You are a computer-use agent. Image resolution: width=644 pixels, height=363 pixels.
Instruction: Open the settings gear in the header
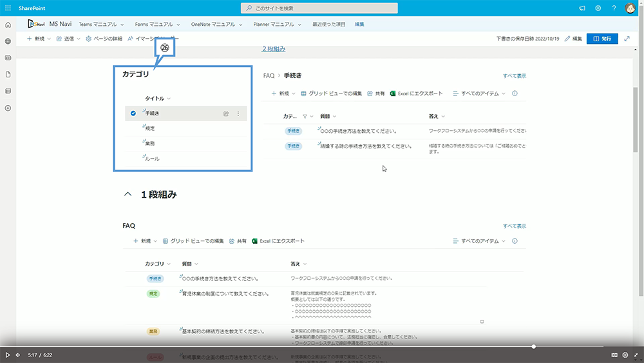point(598,8)
